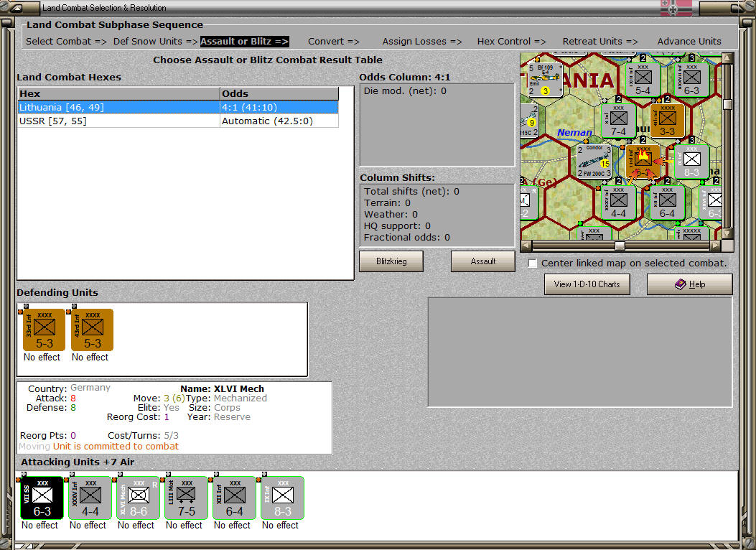The image size is (756, 550).
Task: Open the Help button
Action: 689,284
